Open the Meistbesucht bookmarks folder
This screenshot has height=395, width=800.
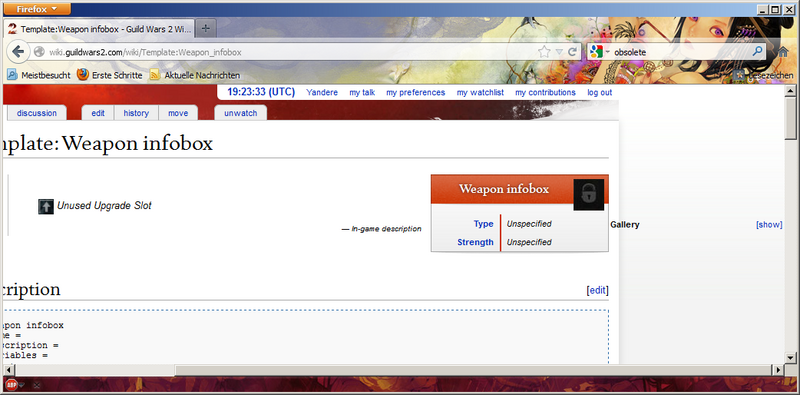pyautogui.click(x=39, y=76)
